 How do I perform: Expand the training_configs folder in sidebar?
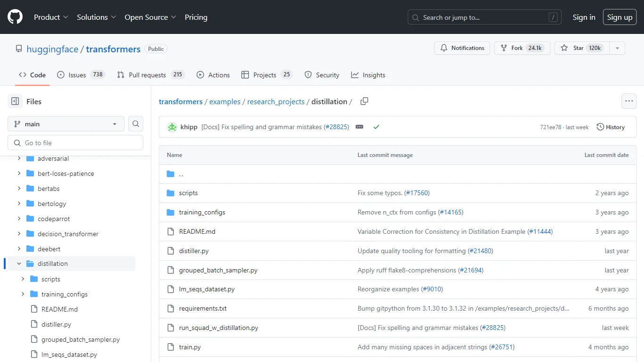tap(23, 294)
